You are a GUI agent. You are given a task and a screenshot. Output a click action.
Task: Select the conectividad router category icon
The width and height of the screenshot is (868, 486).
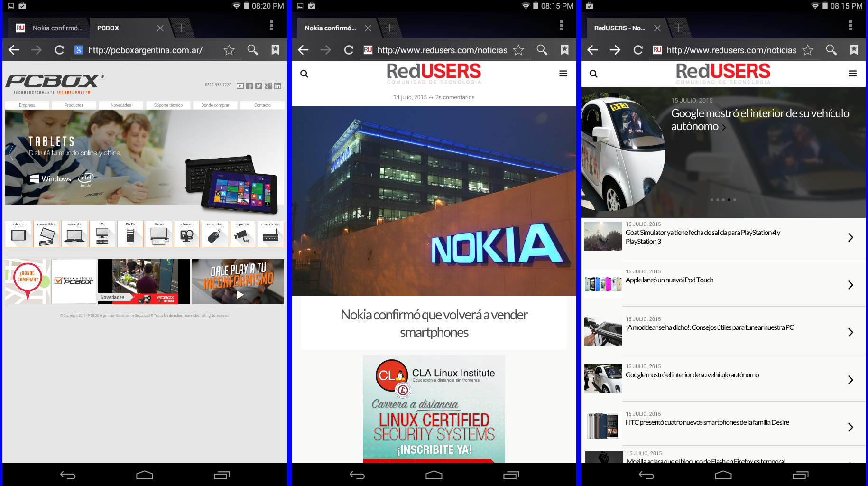tap(271, 234)
